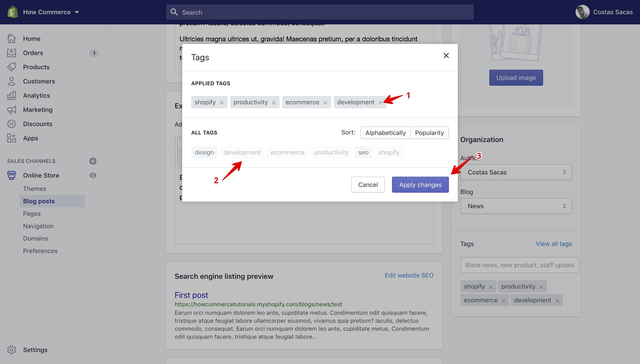Sort all tags by Popularity
This screenshot has width=640, height=364.
[430, 133]
